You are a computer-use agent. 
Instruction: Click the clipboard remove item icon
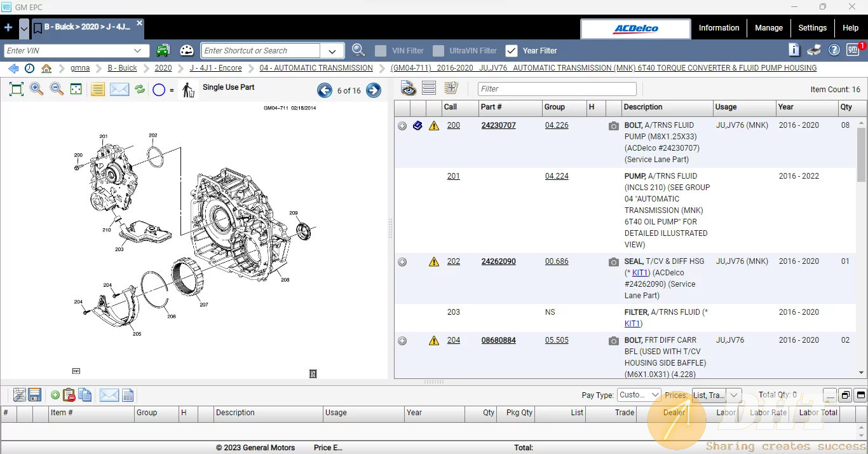[69, 395]
